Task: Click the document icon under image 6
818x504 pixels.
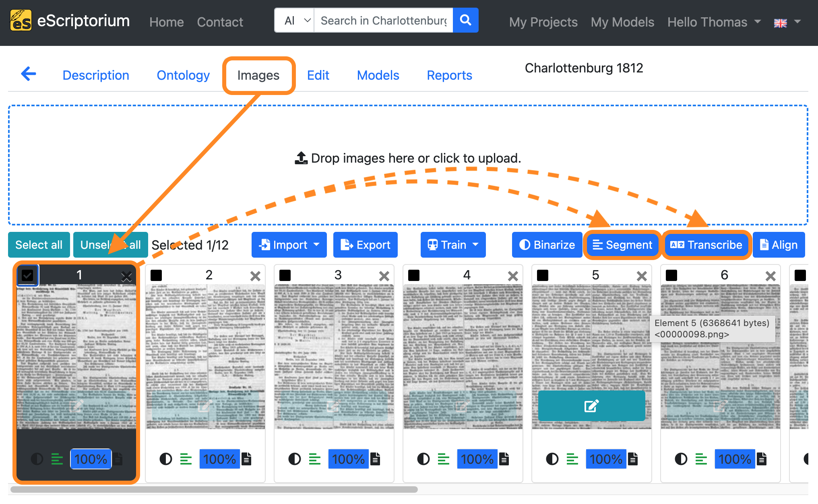Action: [x=762, y=459]
